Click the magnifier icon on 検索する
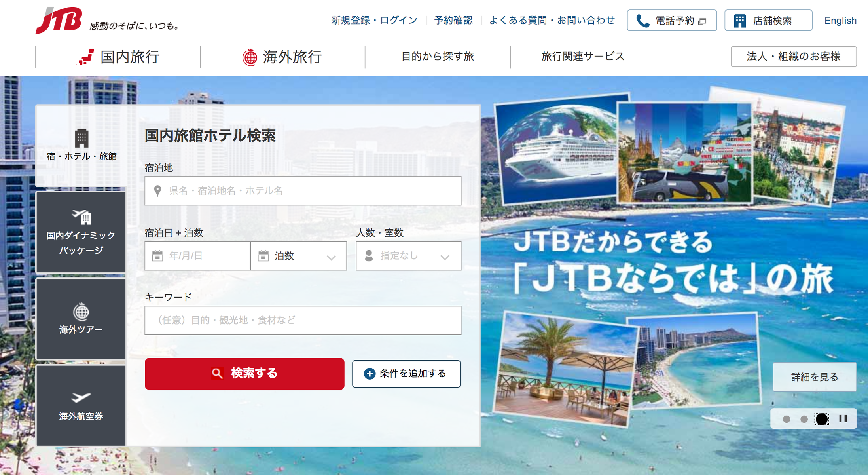Viewport: 868px width, 475px height. pos(217,373)
